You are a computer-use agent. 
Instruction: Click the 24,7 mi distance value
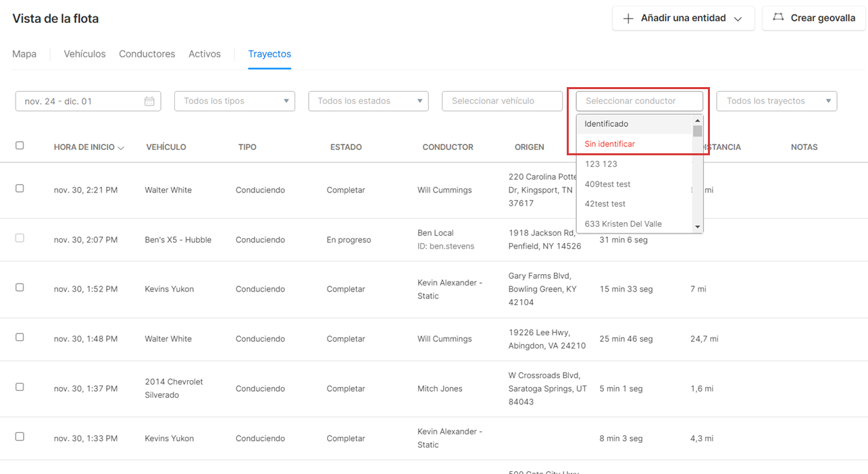pyautogui.click(x=705, y=339)
